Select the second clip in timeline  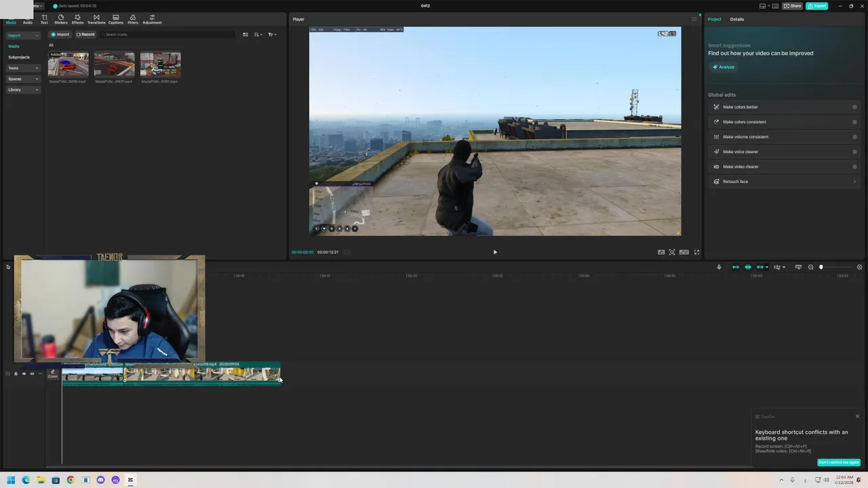click(x=202, y=374)
